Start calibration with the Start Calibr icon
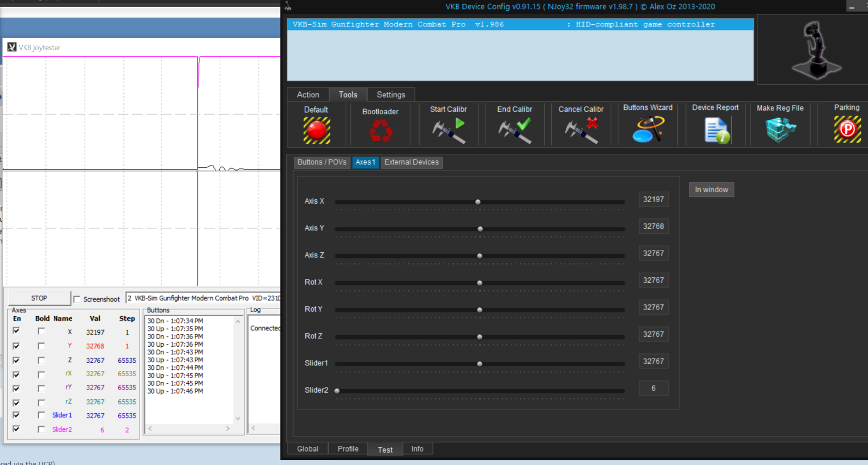The width and height of the screenshot is (868, 465). [448, 131]
